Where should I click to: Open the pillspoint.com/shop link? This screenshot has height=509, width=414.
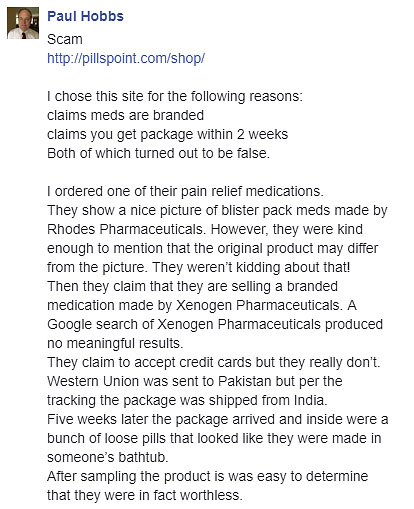(126, 58)
